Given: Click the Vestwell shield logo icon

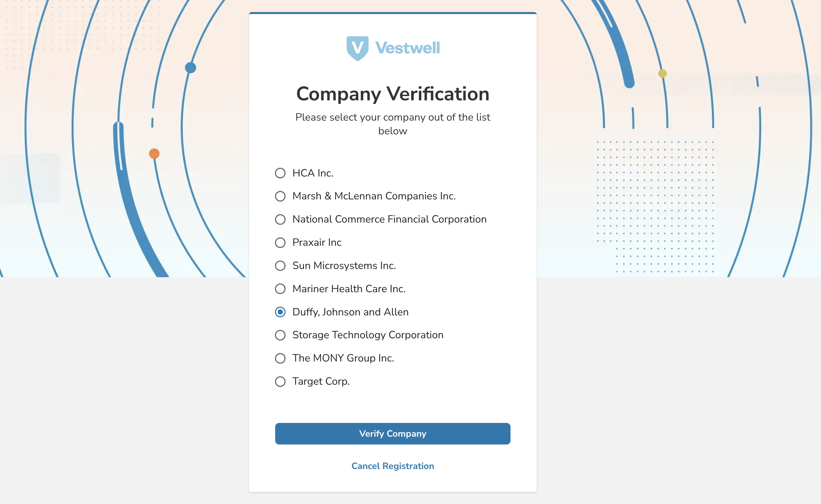Looking at the screenshot, I should coord(357,48).
